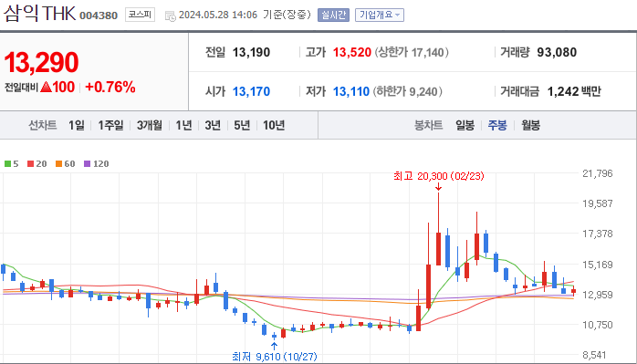
Task: Switch to 주봉 candlestick chart
Action: pos(497,126)
